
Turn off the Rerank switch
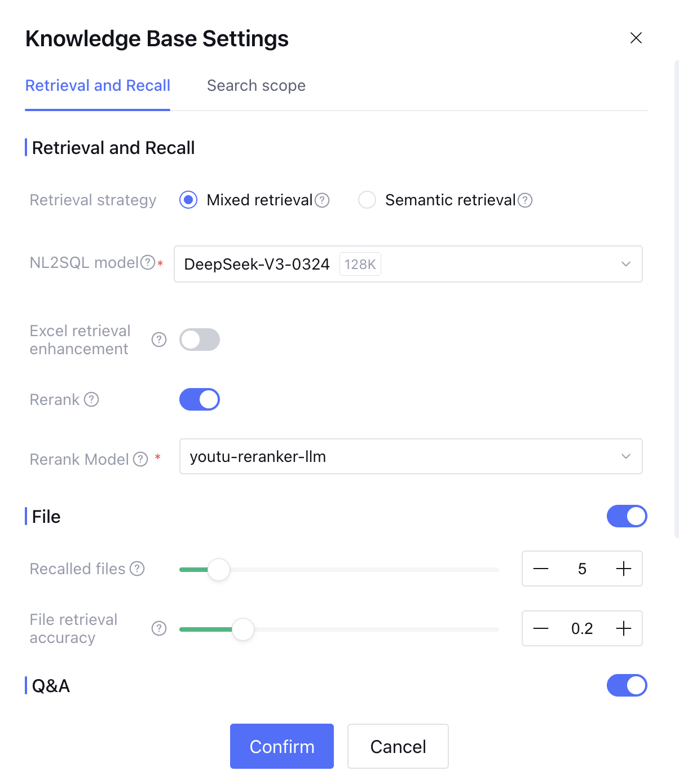pos(200,399)
